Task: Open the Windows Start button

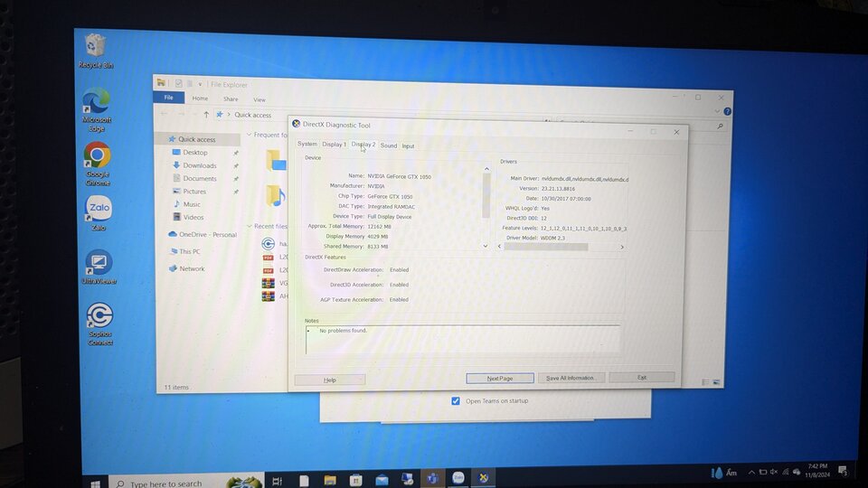Action: pyautogui.click(x=96, y=483)
